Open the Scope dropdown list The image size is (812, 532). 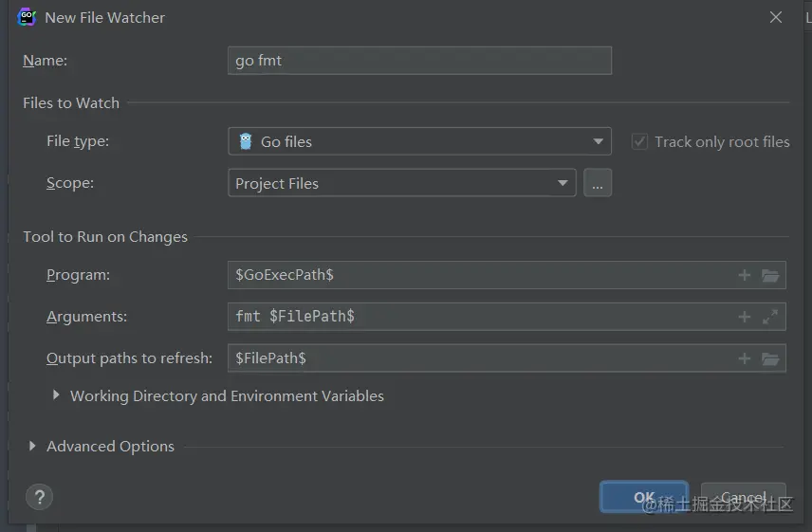click(563, 183)
